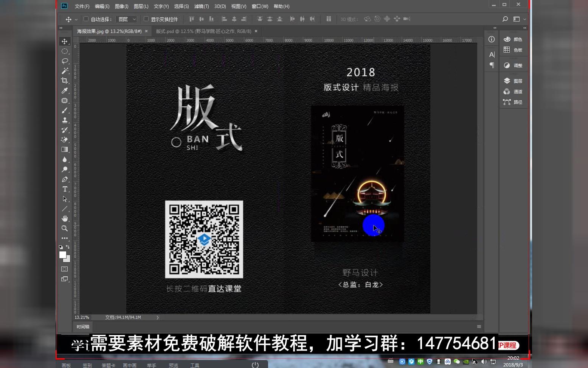This screenshot has height=368, width=588.
Task: Align horizontal centers in options bar
Action: pyautogui.click(x=234, y=19)
